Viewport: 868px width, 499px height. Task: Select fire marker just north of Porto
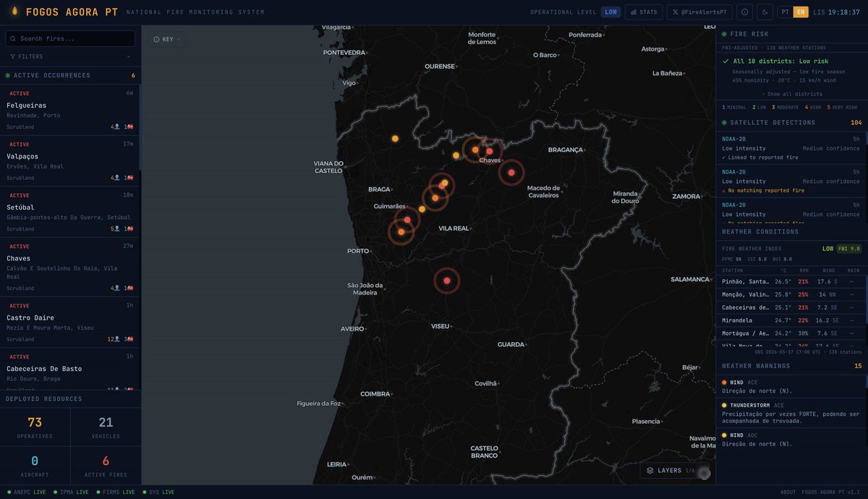click(401, 232)
